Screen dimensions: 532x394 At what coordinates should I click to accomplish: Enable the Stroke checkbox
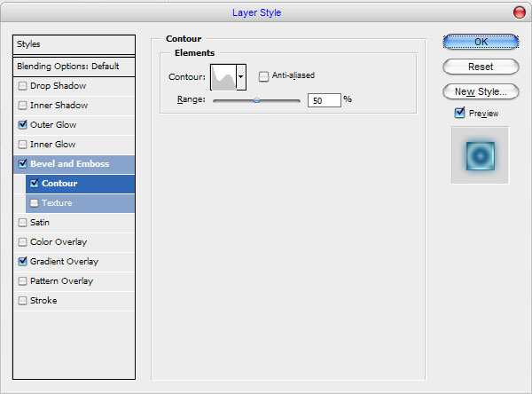point(22,301)
